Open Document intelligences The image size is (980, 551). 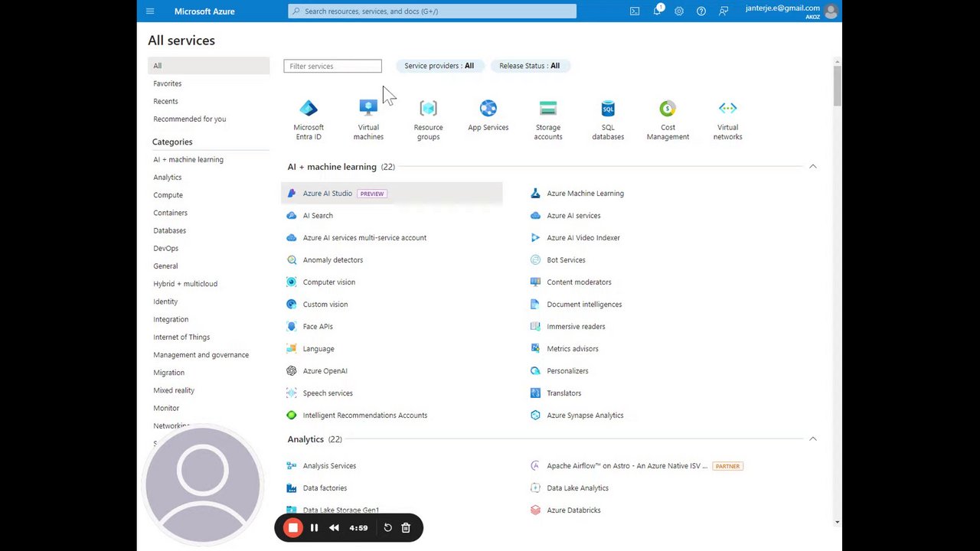pos(584,305)
